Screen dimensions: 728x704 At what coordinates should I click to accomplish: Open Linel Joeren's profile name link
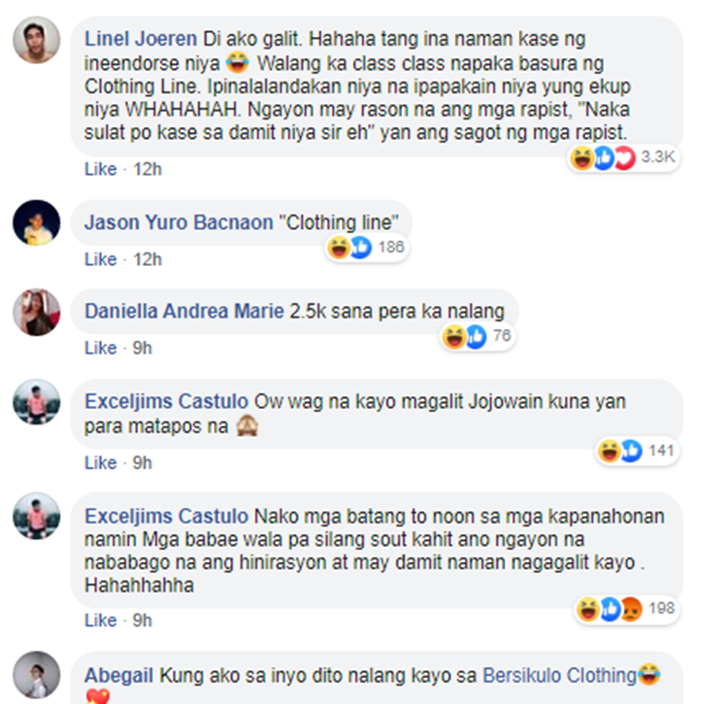(x=141, y=39)
